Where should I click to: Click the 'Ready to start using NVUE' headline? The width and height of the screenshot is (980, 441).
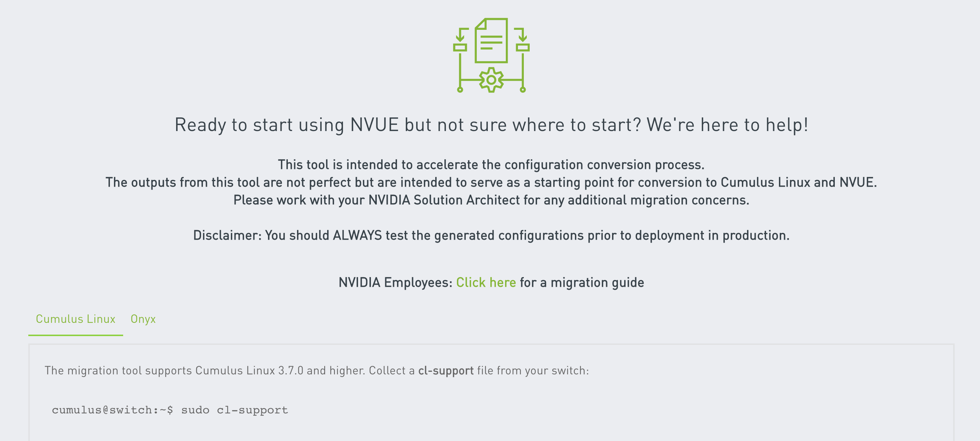[x=491, y=125]
